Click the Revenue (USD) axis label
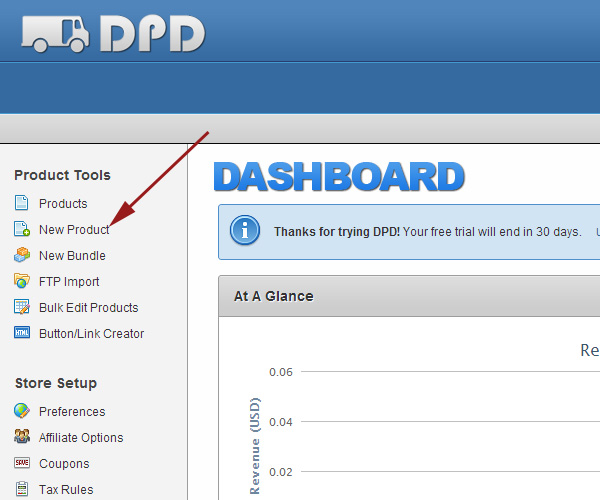Image resolution: width=600 pixels, height=500 pixels. point(254,446)
